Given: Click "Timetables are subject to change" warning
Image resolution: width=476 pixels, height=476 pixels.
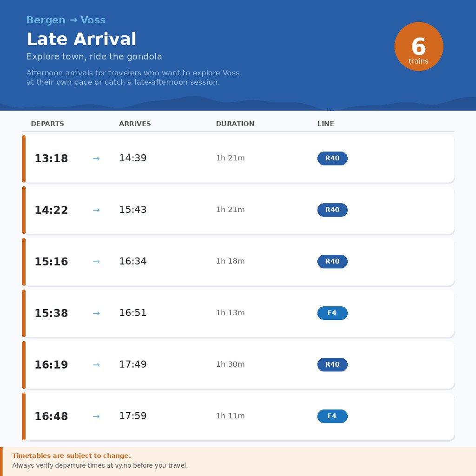Looking at the screenshot, I should [72, 456].
